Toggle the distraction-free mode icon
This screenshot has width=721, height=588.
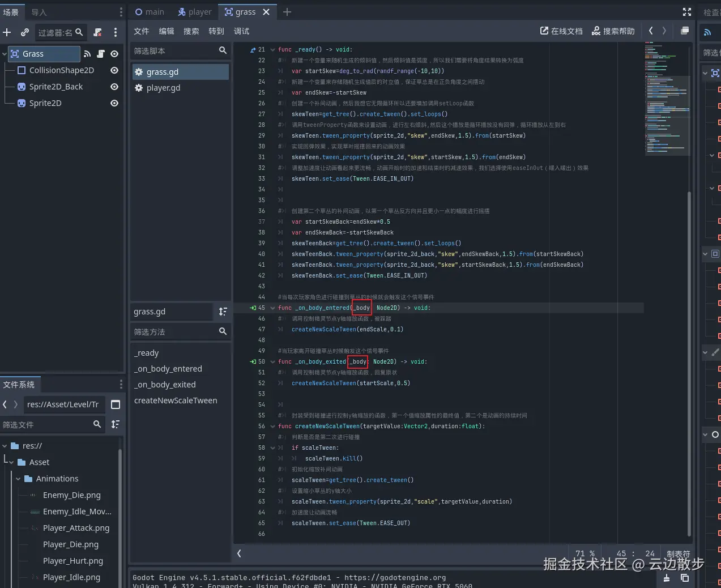[x=687, y=12]
